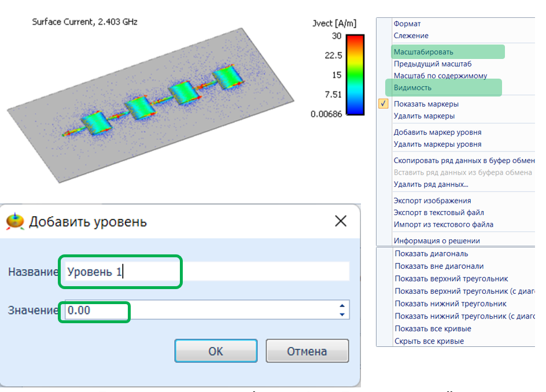
Task: Choose Экспорт изображения option
Action: point(432,201)
